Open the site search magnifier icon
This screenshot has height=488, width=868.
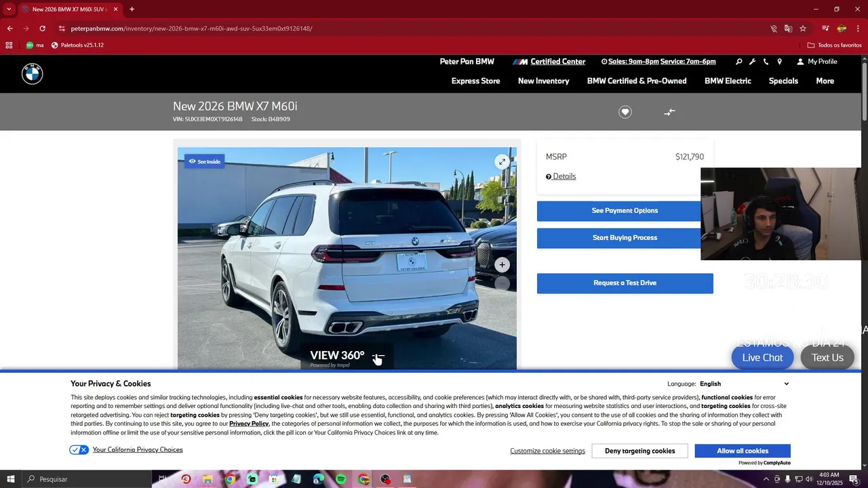click(x=738, y=62)
